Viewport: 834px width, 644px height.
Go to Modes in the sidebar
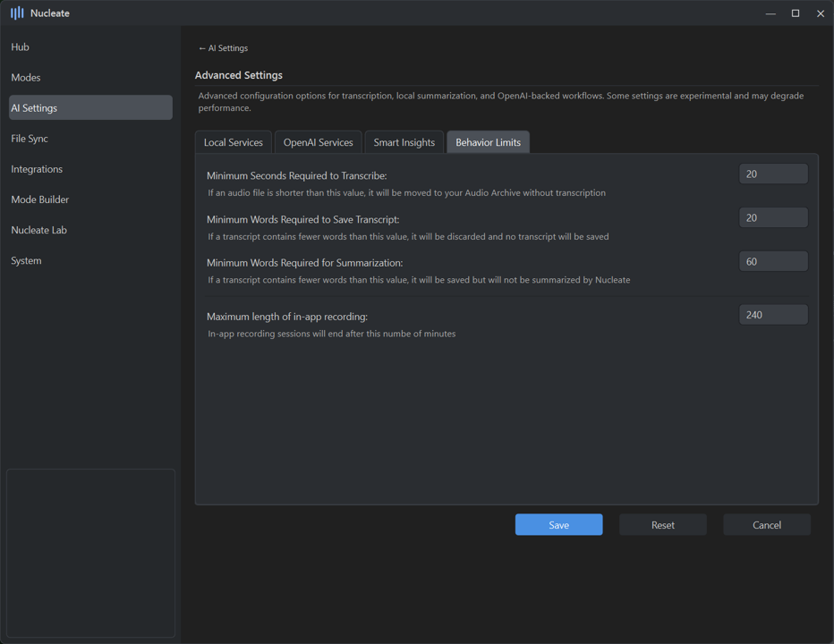coord(26,78)
